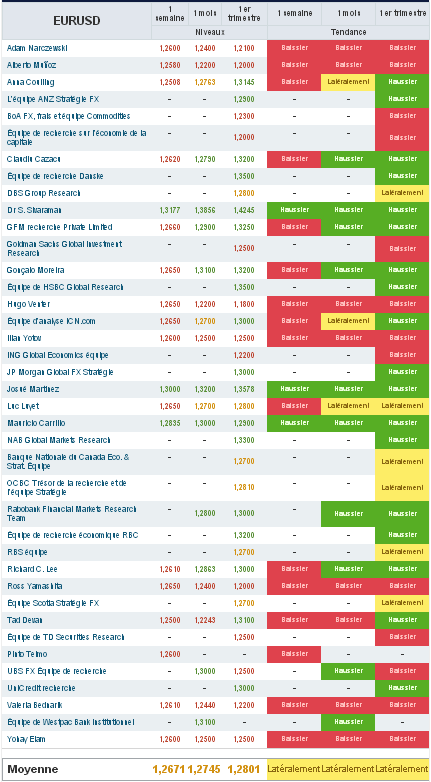Open NAB Global Markets Research link
Screen dimensions: 431x782
click(58, 440)
